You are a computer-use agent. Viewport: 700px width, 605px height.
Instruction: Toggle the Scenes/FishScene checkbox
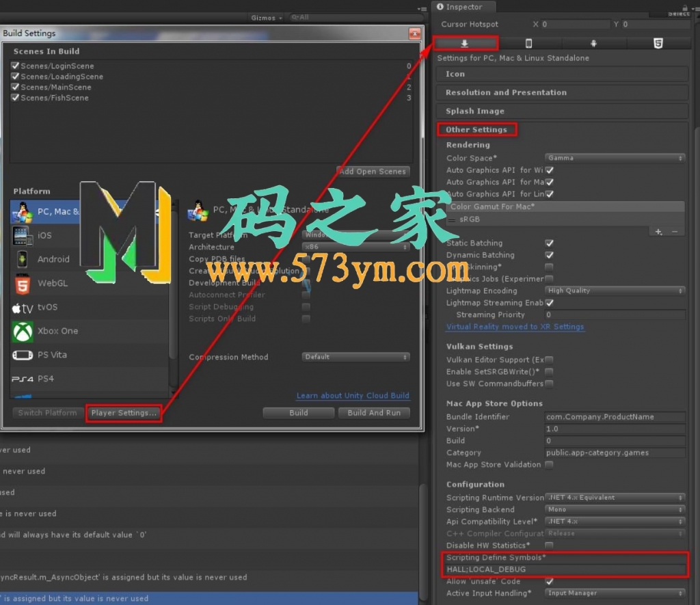pyautogui.click(x=15, y=98)
